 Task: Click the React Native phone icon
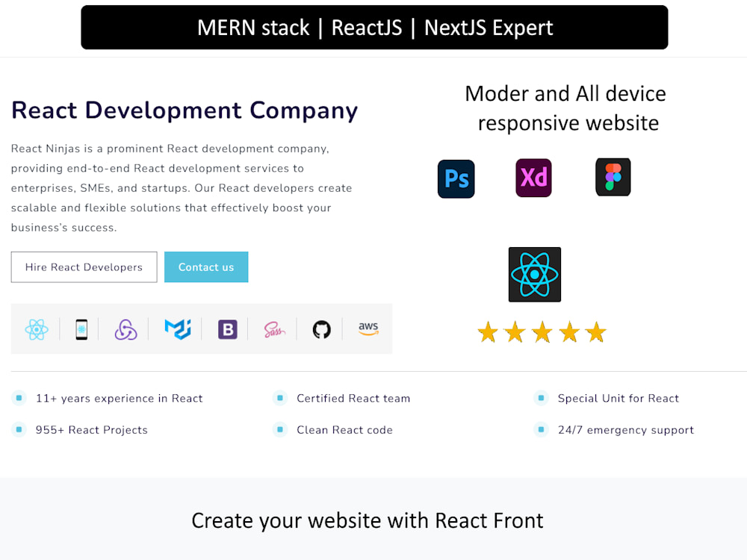pyautogui.click(x=81, y=329)
